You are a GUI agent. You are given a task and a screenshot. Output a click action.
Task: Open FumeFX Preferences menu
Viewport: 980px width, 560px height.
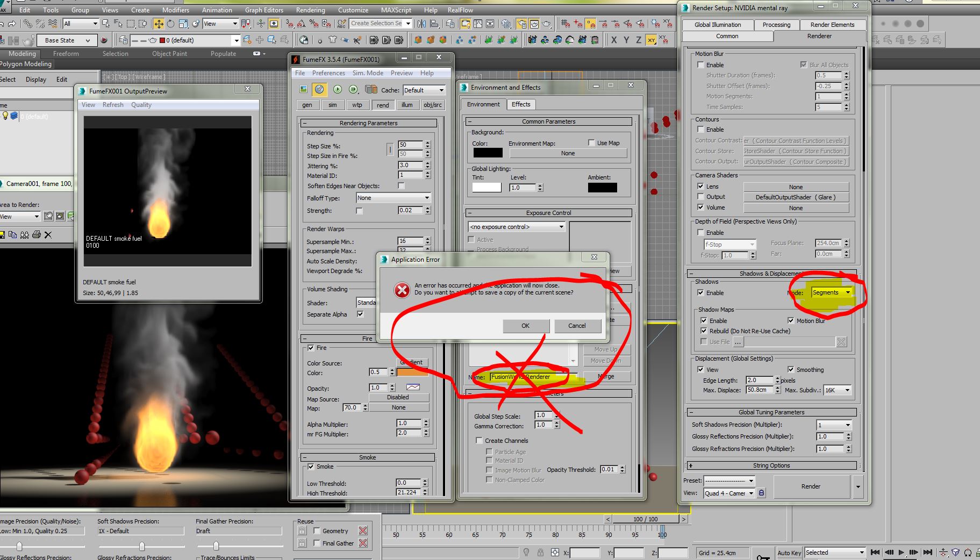328,73
